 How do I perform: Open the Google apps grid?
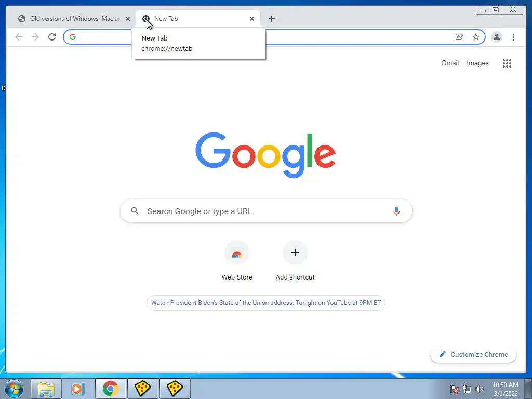tap(507, 63)
